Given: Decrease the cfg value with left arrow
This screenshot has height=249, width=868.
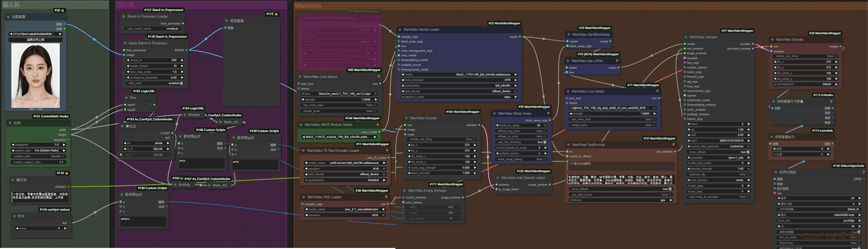Looking at the screenshot, I should click(690, 130).
